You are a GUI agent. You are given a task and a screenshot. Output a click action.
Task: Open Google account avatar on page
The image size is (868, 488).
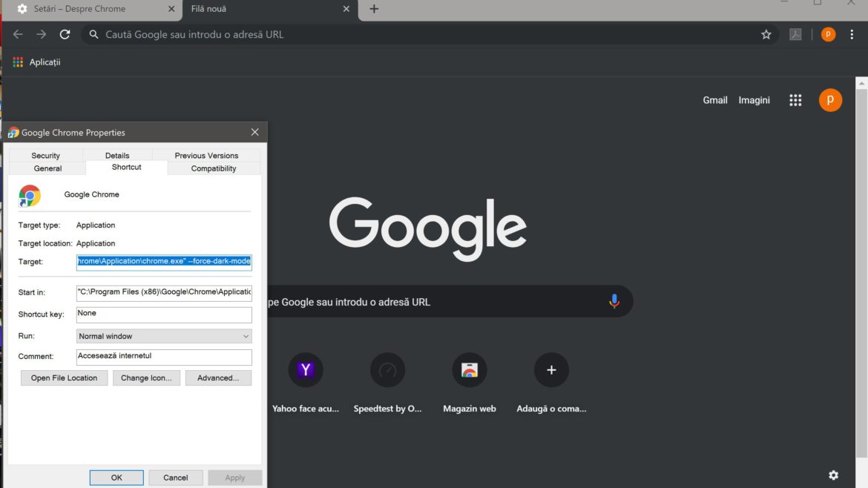[x=830, y=100]
